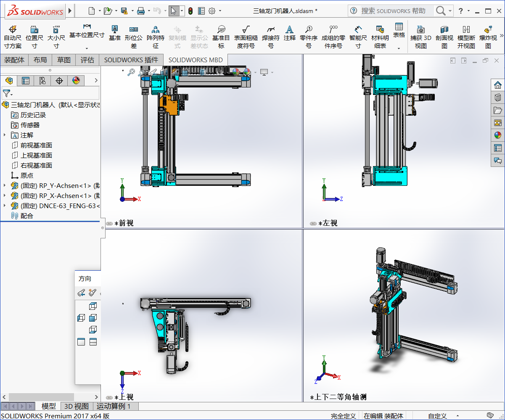Select the 大小尺寸 size dimension tool
The width and height of the screenshot is (505, 420).
click(56, 37)
